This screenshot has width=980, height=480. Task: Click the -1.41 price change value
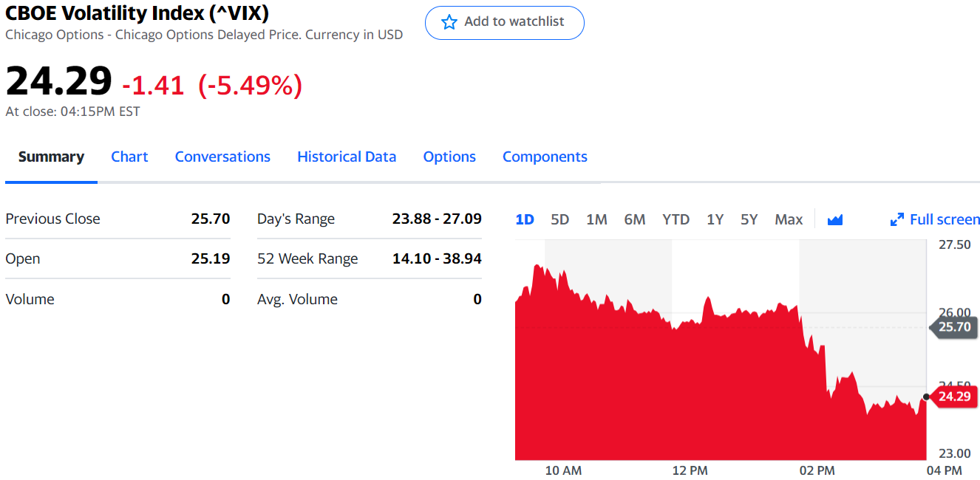pos(153,86)
